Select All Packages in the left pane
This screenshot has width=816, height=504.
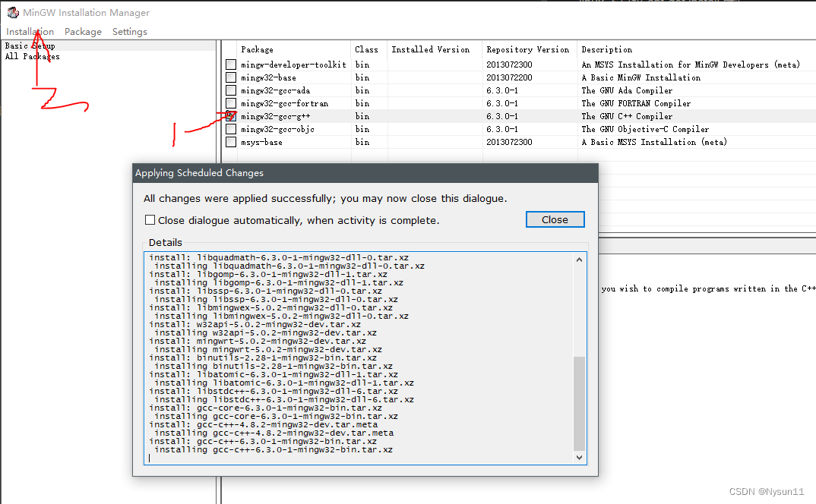coord(32,56)
